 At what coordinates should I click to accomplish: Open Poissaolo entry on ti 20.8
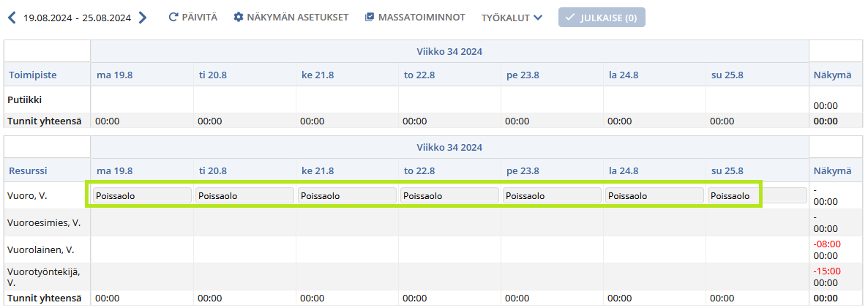point(244,195)
